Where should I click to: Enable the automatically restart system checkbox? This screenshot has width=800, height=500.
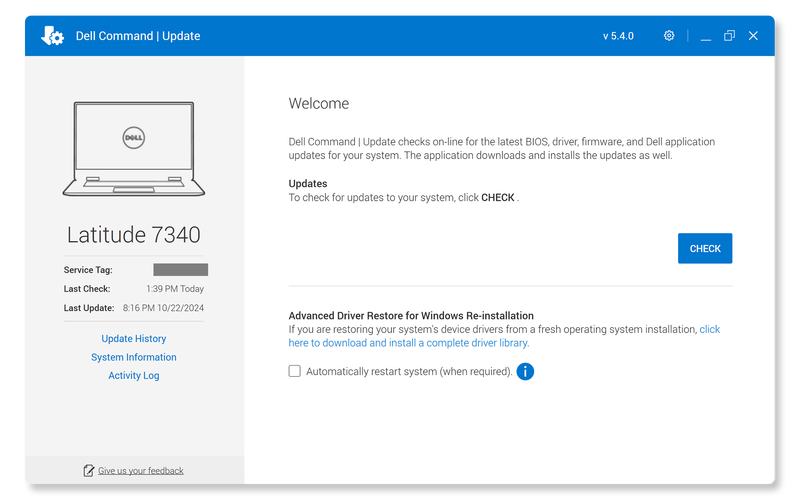pyautogui.click(x=295, y=371)
